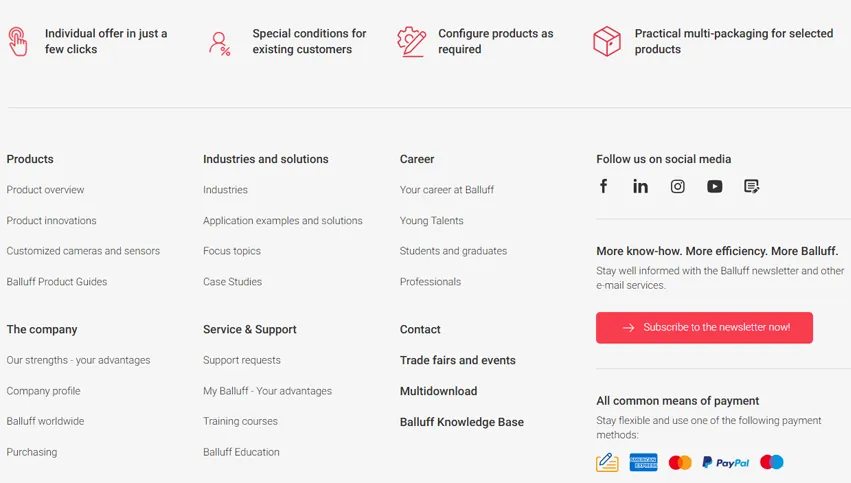Click the Maestro payment icon
This screenshot has width=851, height=483.
coord(771,462)
